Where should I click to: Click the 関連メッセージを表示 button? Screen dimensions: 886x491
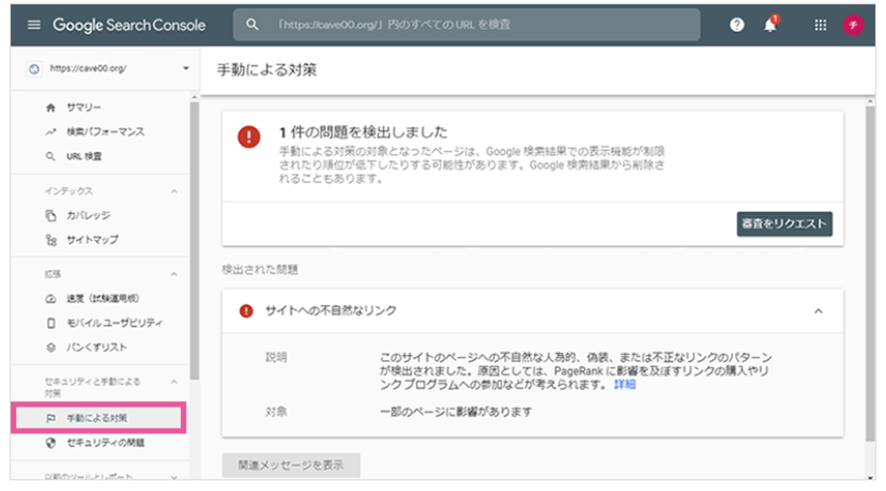[x=291, y=465]
